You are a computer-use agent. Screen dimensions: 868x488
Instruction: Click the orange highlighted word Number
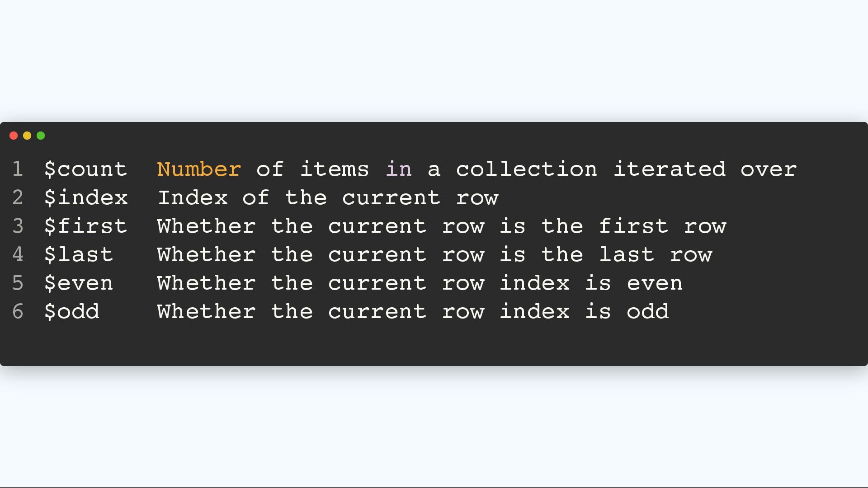(x=199, y=169)
